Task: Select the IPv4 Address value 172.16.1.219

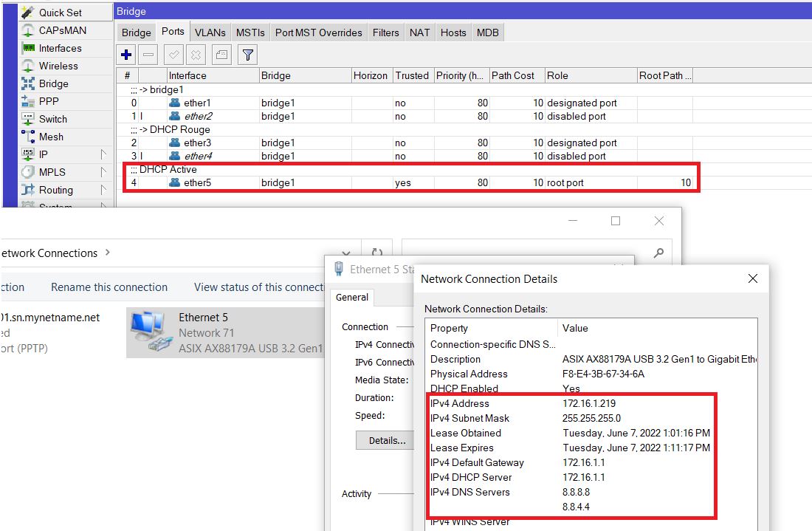Action: [589, 403]
